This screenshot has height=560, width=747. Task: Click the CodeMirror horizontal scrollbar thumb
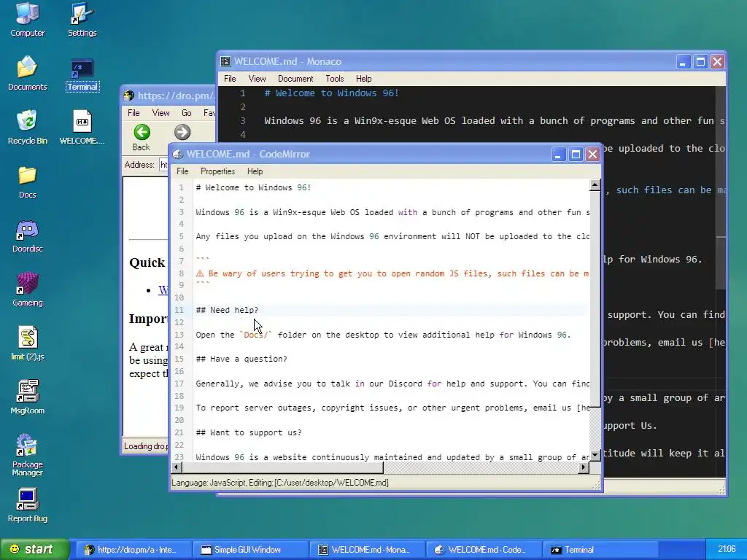[x=282, y=467]
